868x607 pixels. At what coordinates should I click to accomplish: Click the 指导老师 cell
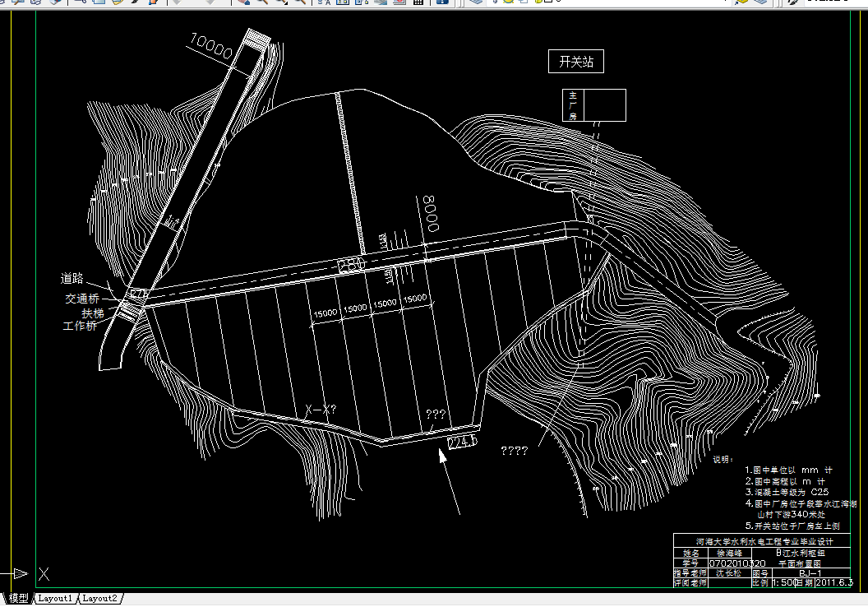click(x=690, y=573)
